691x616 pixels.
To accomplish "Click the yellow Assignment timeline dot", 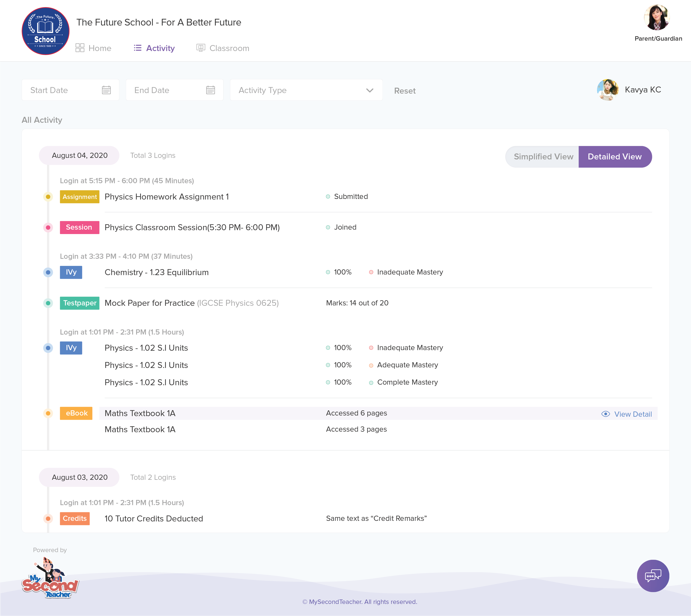I will [48, 197].
